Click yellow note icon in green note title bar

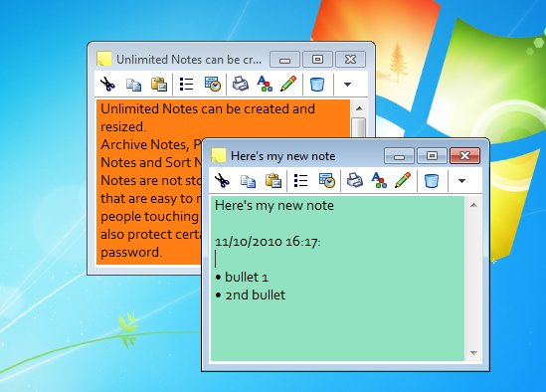point(219,155)
